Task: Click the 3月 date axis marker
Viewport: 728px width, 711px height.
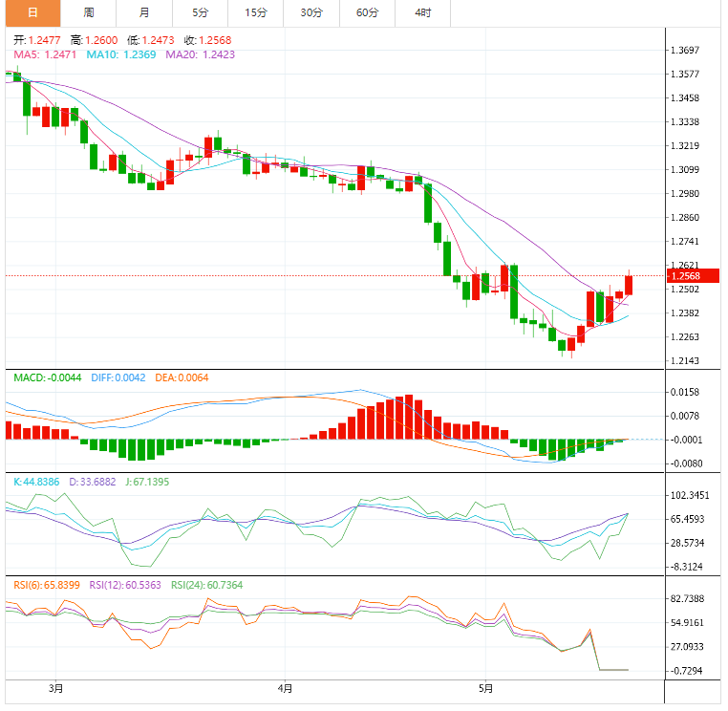Action: pyautogui.click(x=55, y=688)
